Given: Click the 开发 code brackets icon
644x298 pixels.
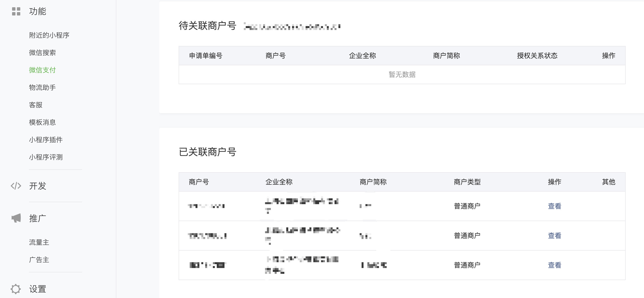Looking at the screenshot, I should [x=16, y=186].
